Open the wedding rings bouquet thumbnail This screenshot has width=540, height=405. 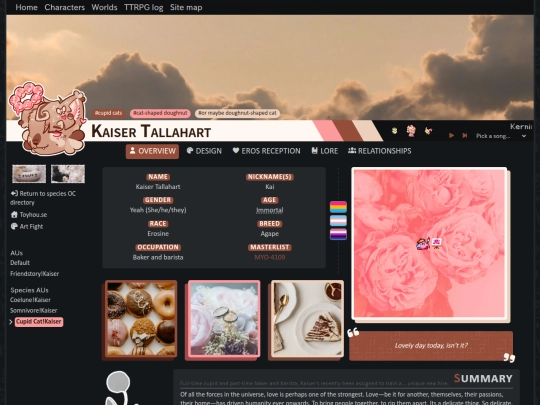click(224, 319)
